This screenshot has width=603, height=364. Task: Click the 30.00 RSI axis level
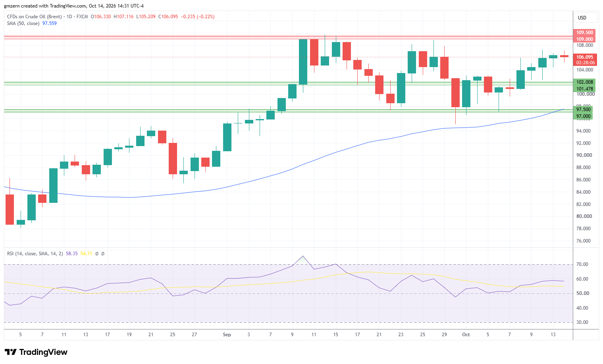click(582, 322)
